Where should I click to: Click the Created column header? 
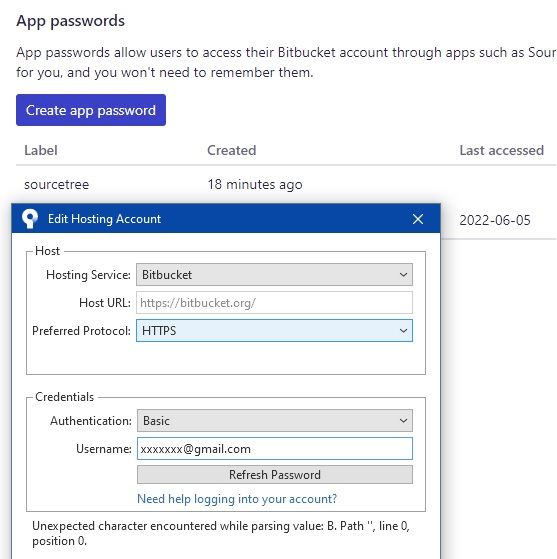tap(231, 150)
